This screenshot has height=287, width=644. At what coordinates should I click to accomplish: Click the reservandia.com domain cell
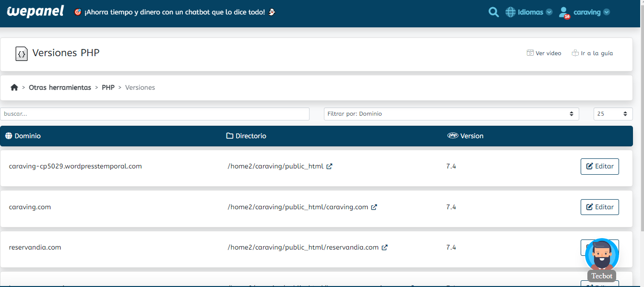[x=35, y=247]
